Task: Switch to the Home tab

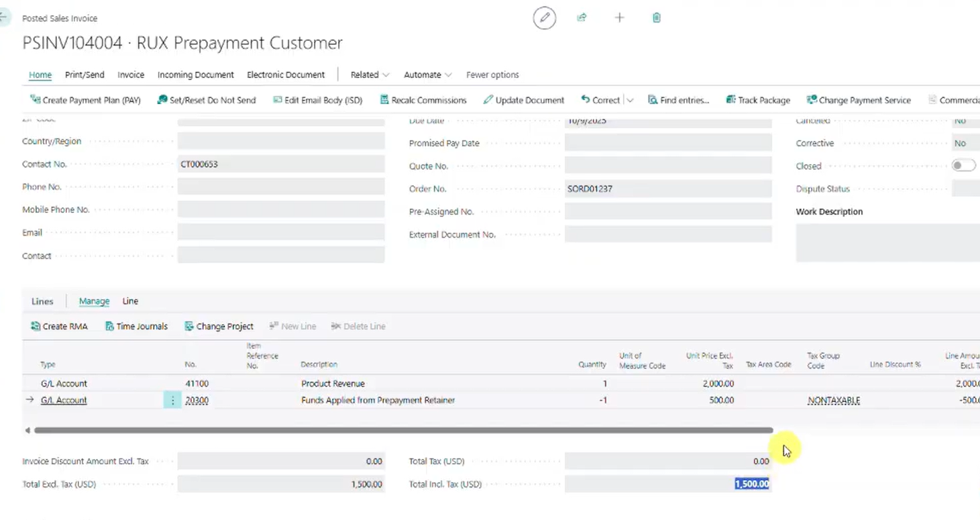Action: pyautogui.click(x=40, y=75)
